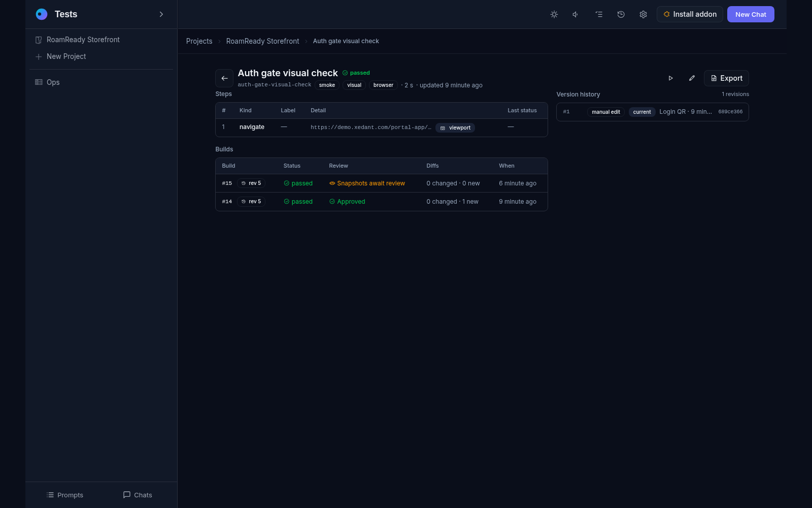Click the auth-gate-visual-check slug text
The width and height of the screenshot is (812, 508).
pos(275,85)
